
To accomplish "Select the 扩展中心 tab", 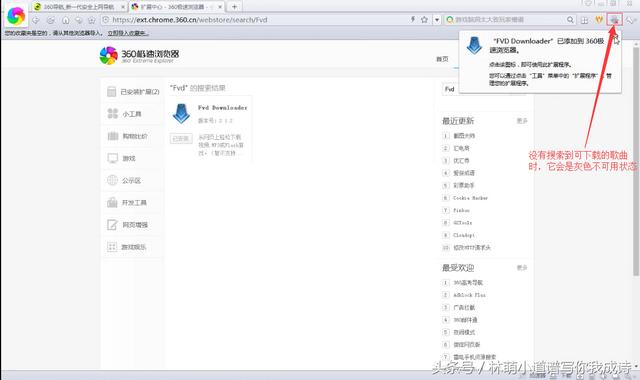I will click(176, 7).
